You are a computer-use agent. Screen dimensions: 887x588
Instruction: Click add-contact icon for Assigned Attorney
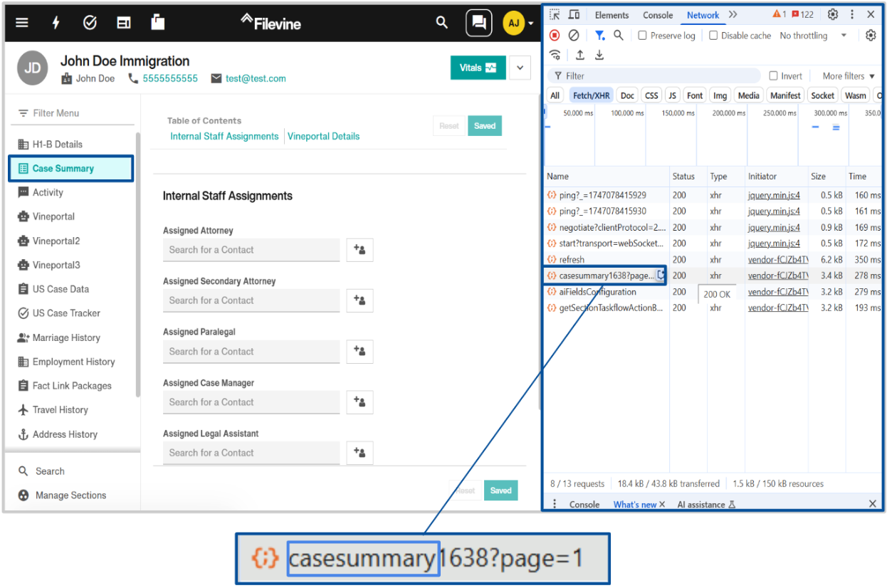coord(359,250)
